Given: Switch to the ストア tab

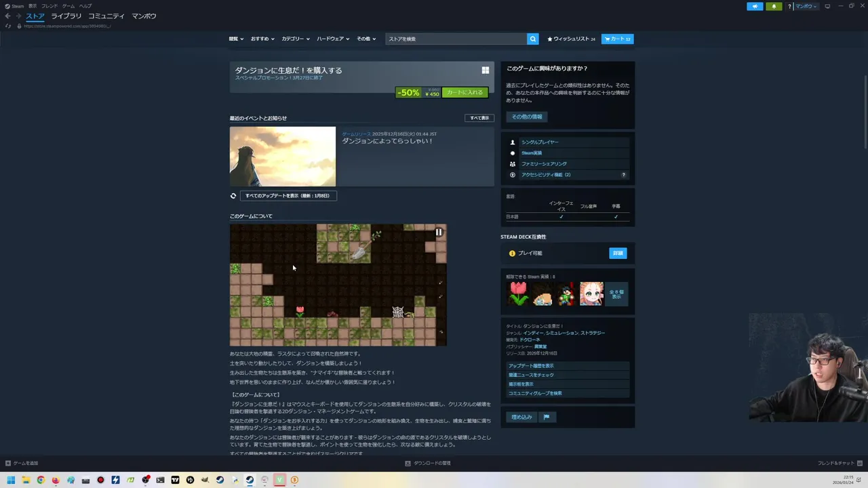Looking at the screenshot, I should (x=35, y=16).
